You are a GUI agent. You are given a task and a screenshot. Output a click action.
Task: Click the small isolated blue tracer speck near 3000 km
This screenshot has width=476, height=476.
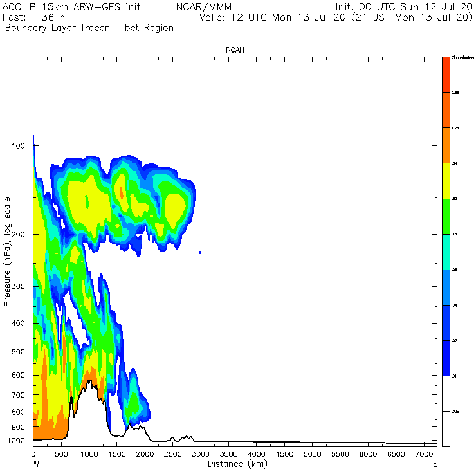click(x=200, y=252)
